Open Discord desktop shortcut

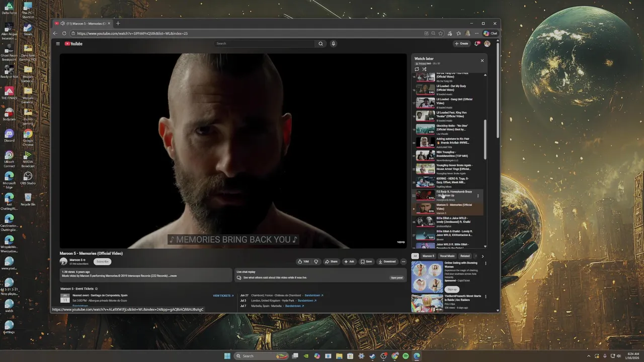(x=9, y=136)
